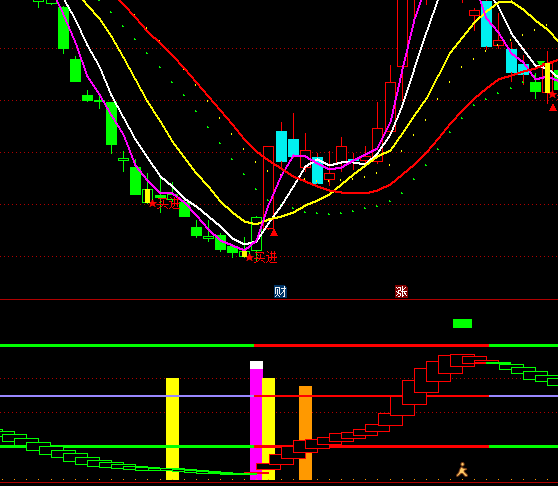Click the tall magenta indicator bar
The height and width of the screenshot is (486, 558).
[256, 424]
